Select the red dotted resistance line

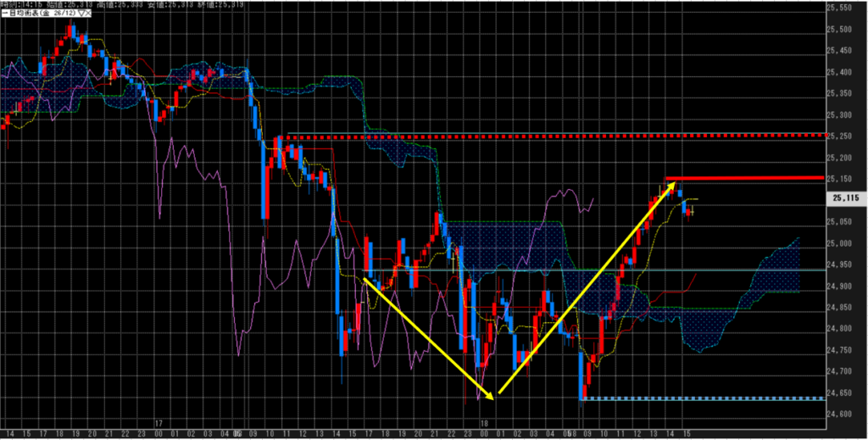point(551,136)
